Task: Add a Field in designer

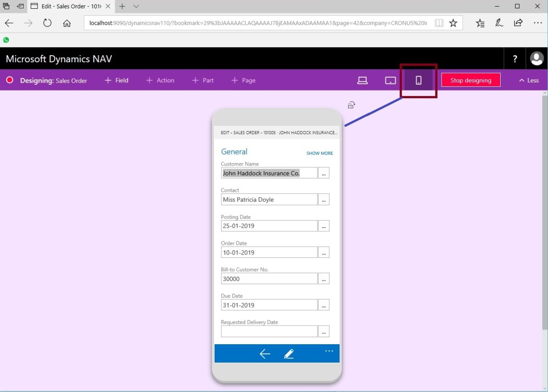Action: click(x=116, y=80)
